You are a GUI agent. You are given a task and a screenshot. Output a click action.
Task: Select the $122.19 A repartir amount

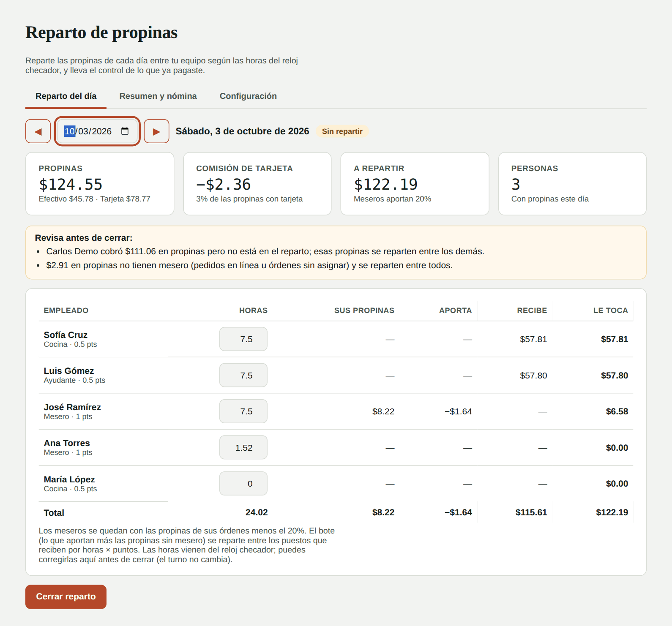(385, 185)
